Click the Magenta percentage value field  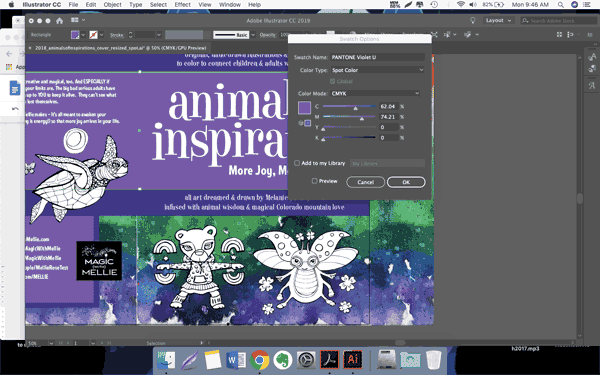click(x=389, y=117)
